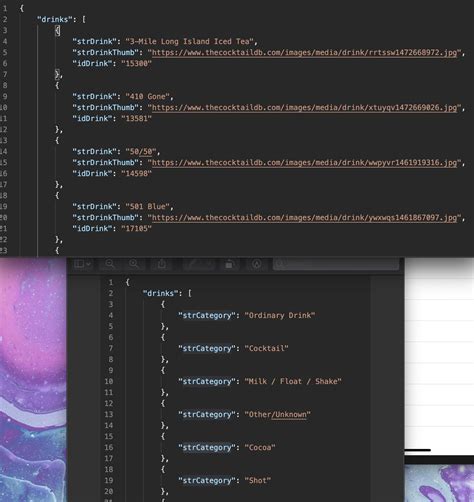Click the idDrink value "14598"

pyautogui.click(x=136, y=173)
